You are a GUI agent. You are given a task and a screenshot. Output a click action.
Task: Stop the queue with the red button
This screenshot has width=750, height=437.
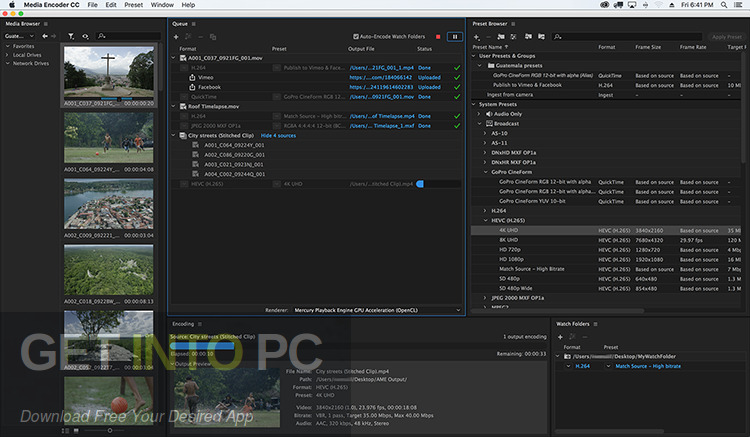pyautogui.click(x=438, y=36)
